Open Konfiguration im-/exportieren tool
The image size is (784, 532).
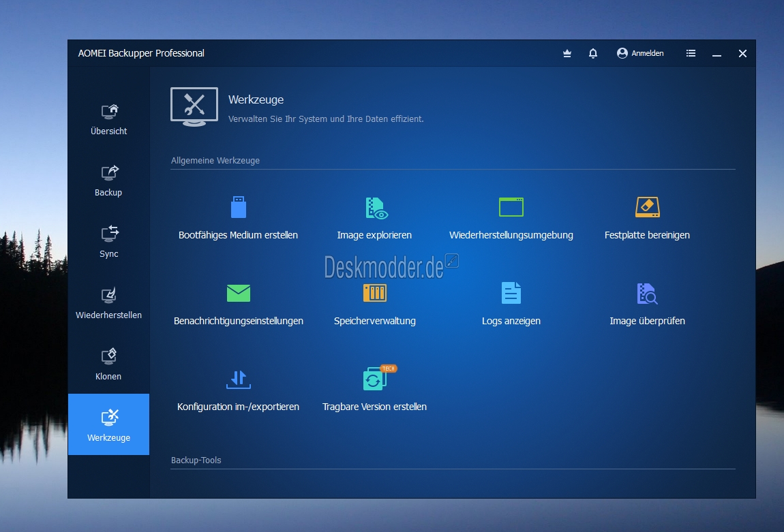tap(238, 390)
